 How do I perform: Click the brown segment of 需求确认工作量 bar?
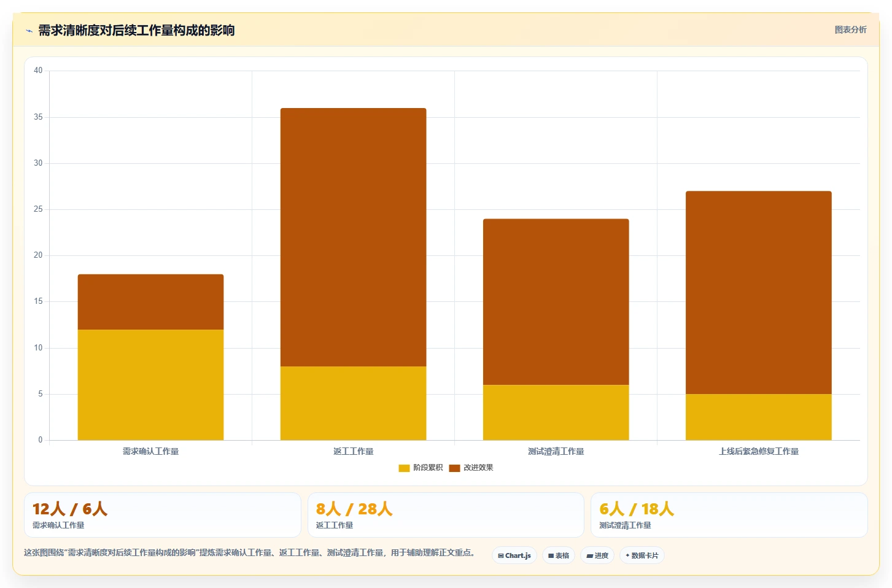(150, 302)
